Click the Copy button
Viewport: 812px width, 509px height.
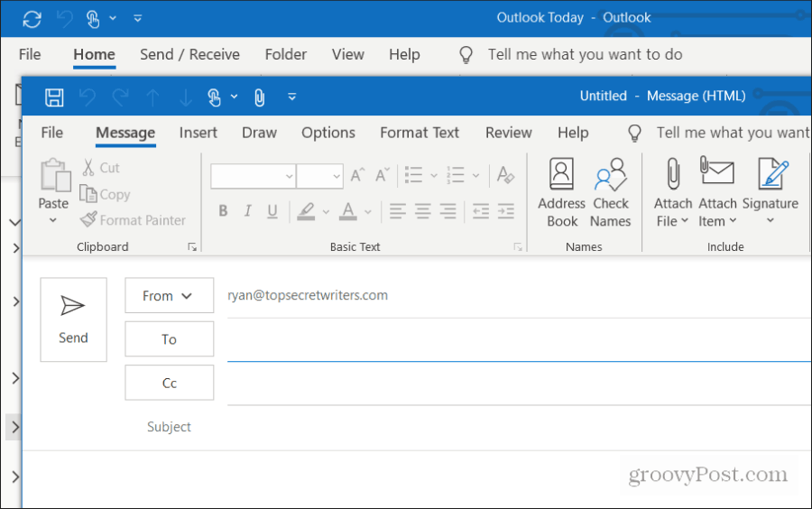104,194
